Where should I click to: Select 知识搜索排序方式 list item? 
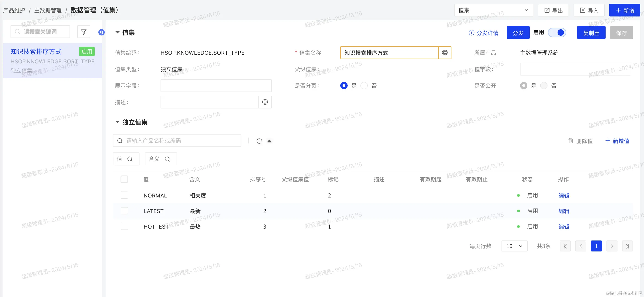coord(36,51)
